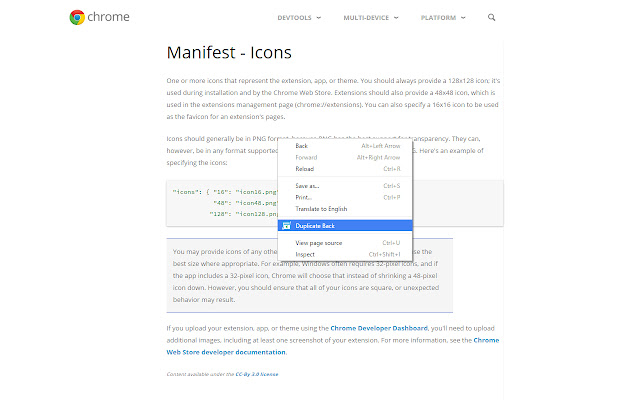Select Reload from the context menu
The image size is (640, 400).
(x=345, y=169)
